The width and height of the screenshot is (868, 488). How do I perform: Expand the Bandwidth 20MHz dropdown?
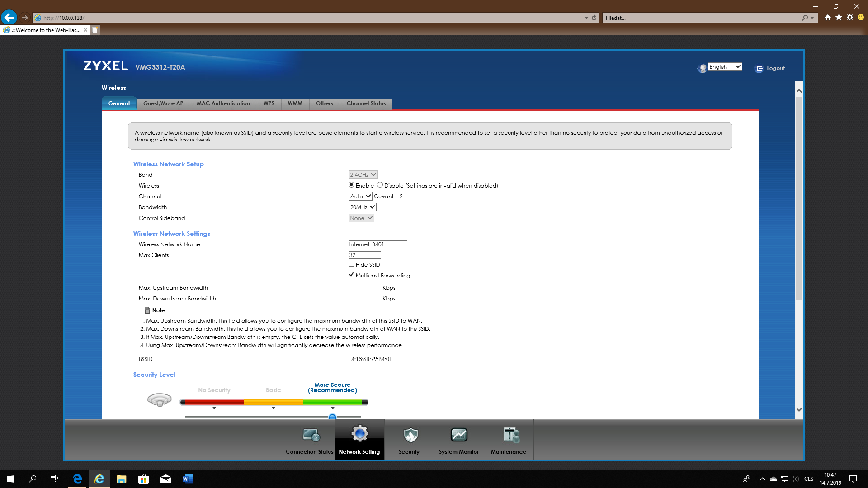[362, 207]
